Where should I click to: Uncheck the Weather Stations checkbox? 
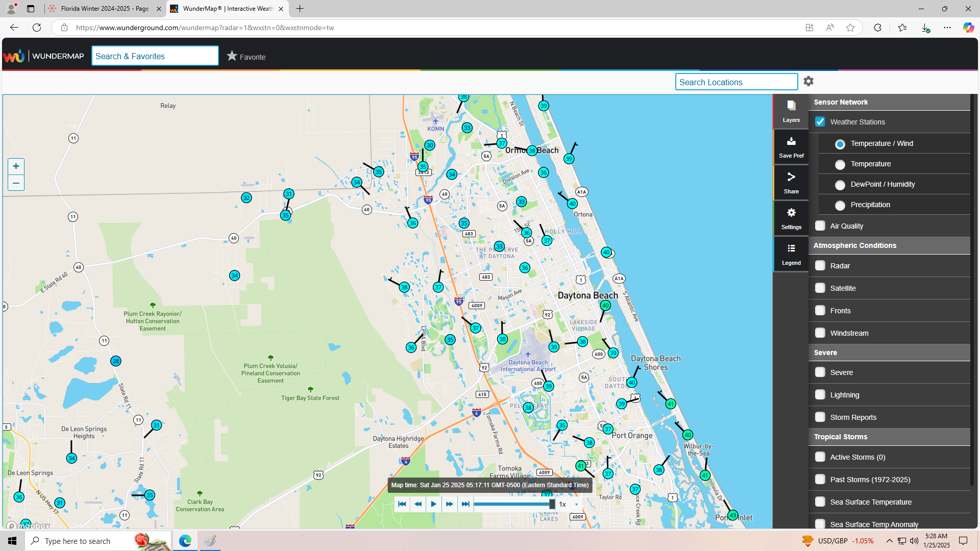pyautogui.click(x=820, y=121)
